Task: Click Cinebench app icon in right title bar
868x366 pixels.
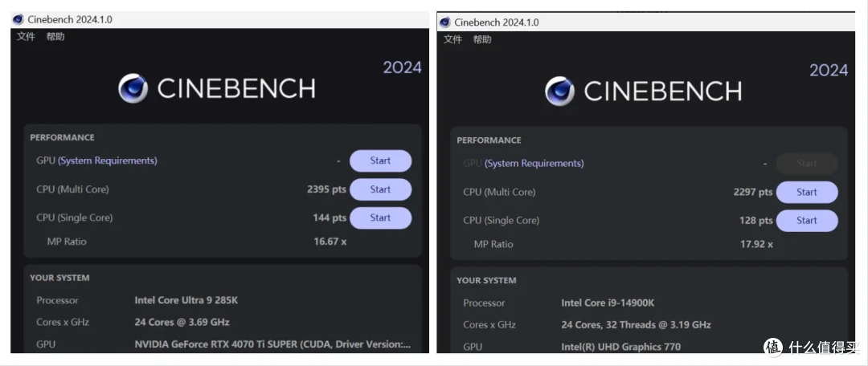Action: click(x=444, y=22)
